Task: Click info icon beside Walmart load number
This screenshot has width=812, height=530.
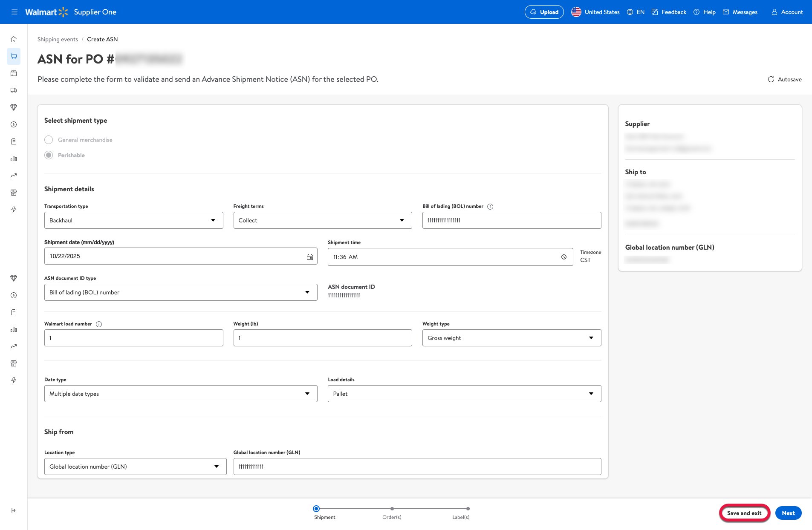Action: tap(99, 324)
